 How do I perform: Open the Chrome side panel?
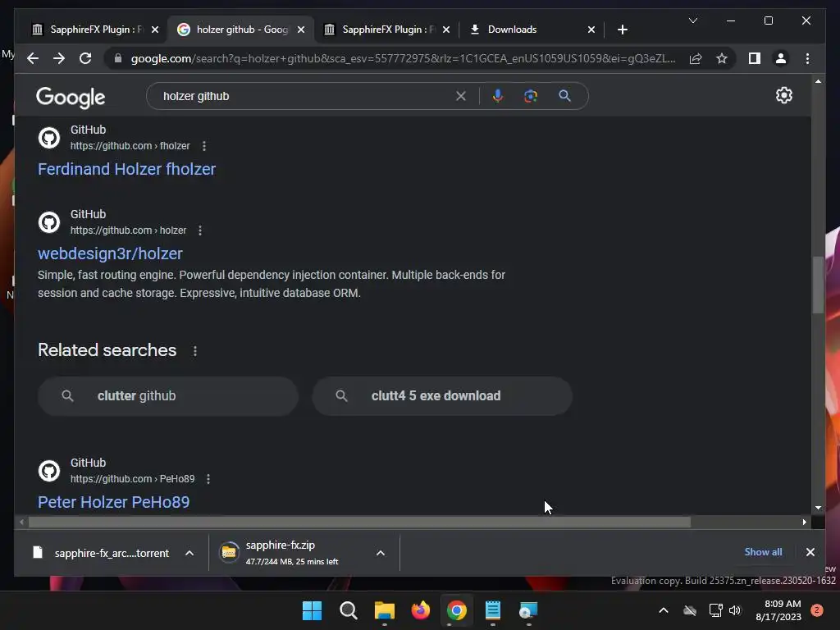[755, 58]
